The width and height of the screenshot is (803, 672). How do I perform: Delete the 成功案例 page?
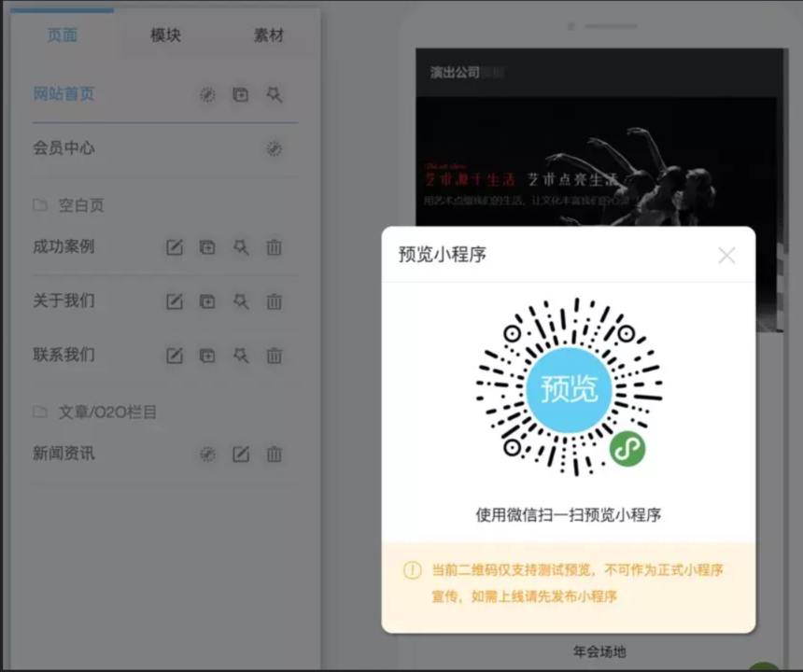[x=274, y=247]
